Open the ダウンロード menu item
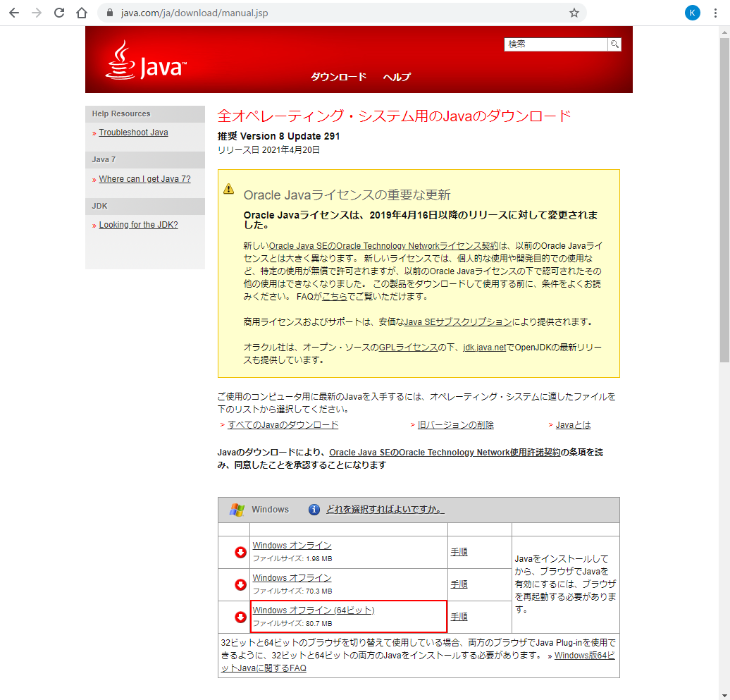730x700 pixels. 339,77
